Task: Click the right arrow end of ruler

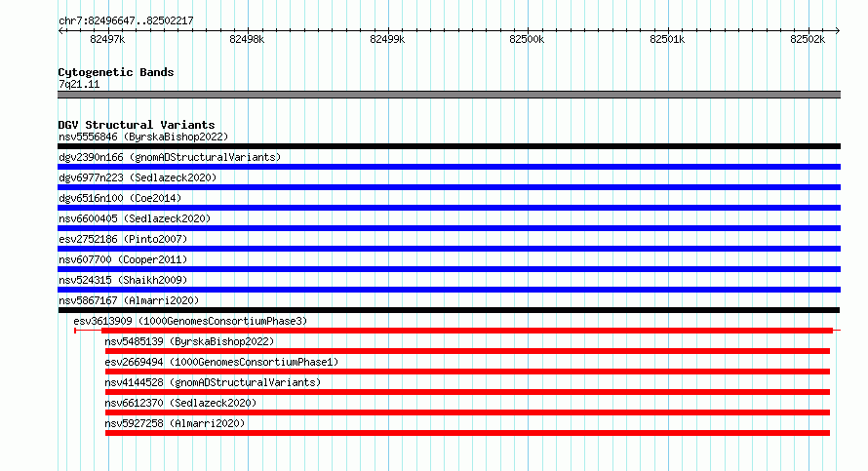Action: coord(838,31)
